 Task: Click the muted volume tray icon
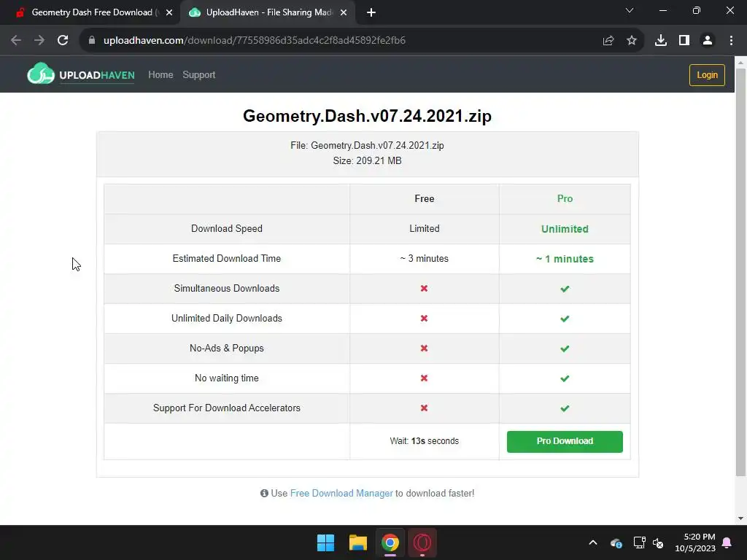click(x=658, y=542)
